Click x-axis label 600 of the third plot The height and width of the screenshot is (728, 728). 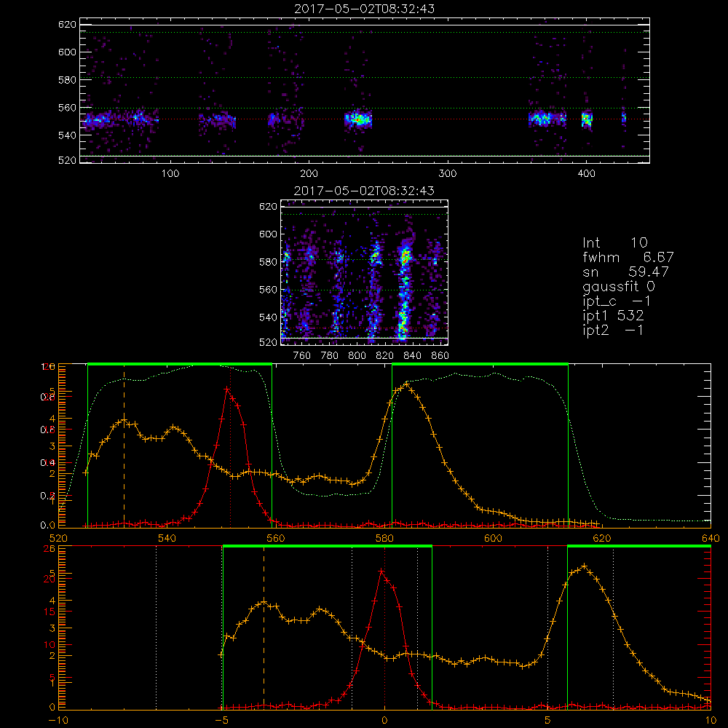(x=493, y=538)
